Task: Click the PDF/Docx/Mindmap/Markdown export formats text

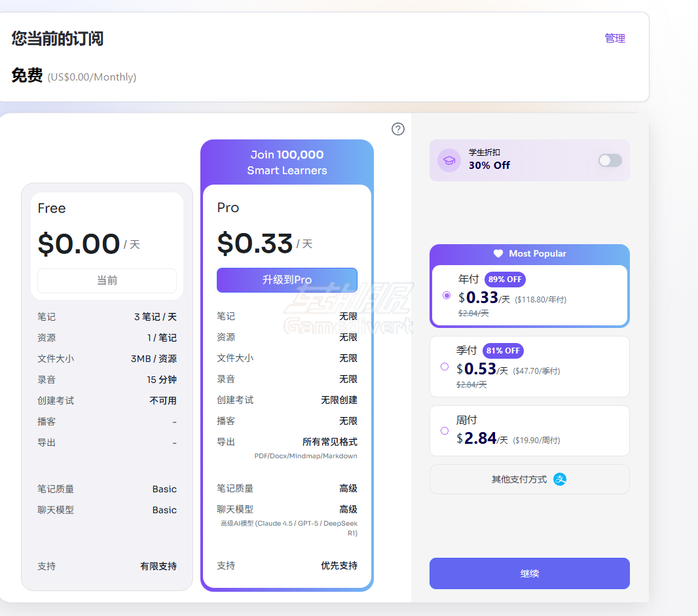Action: coord(306,456)
